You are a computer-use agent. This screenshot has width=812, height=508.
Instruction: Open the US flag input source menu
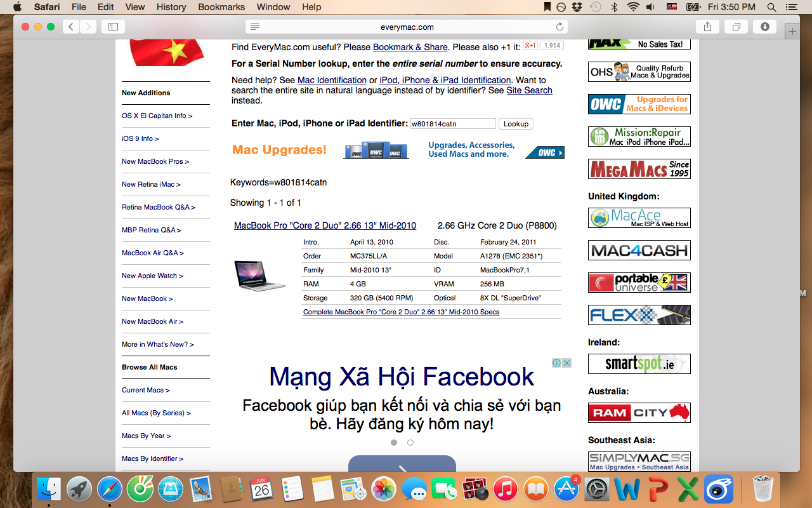pyautogui.click(x=672, y=7)
